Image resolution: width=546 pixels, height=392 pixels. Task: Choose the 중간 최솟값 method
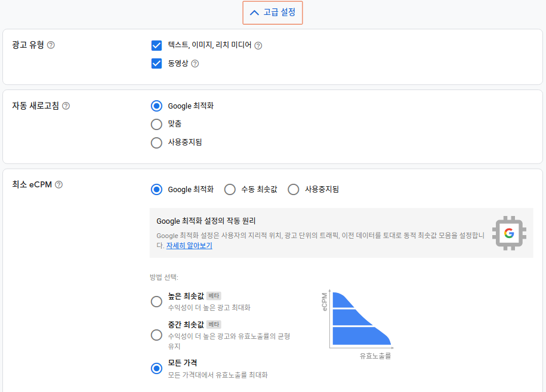156,335
